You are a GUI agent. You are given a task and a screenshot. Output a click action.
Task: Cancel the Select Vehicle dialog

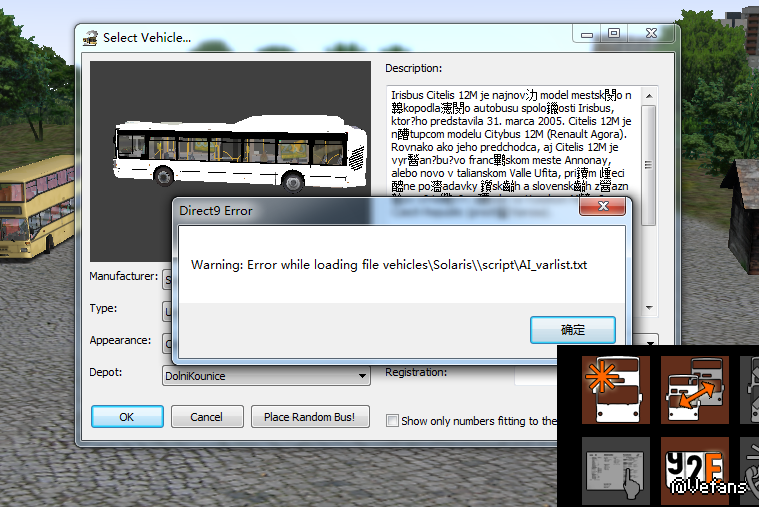[207, 417]
